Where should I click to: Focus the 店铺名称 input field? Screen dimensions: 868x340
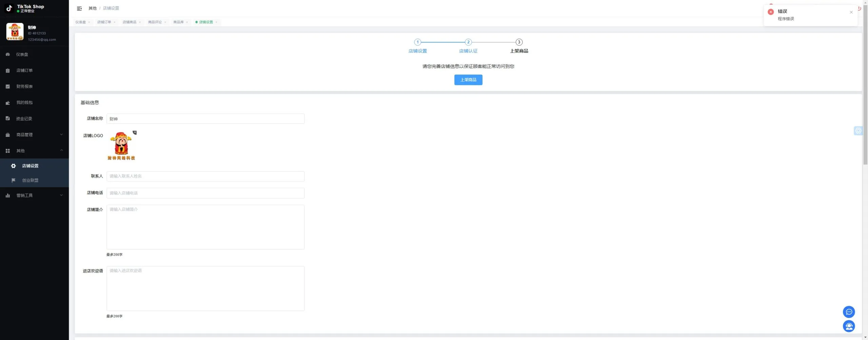205,119
